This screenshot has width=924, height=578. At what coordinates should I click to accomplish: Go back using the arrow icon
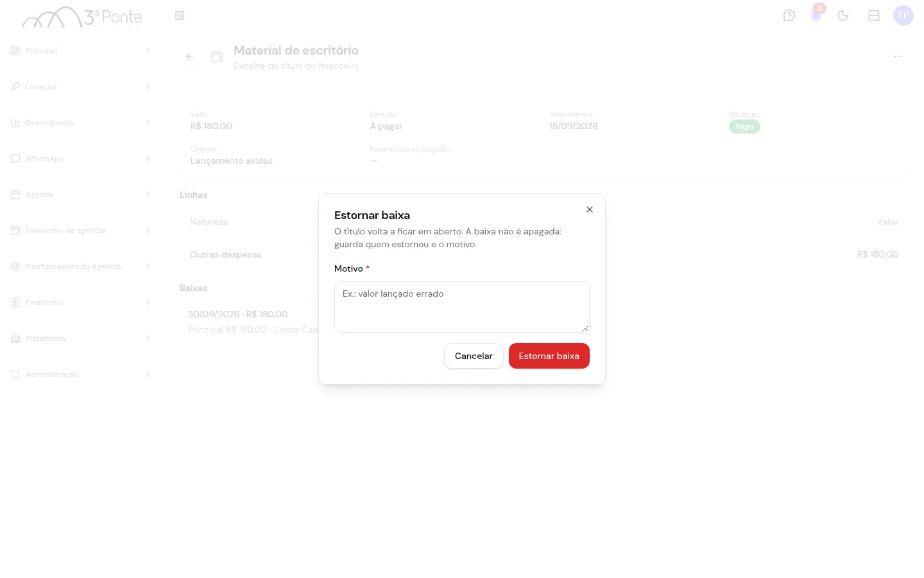tap(190, 57)
